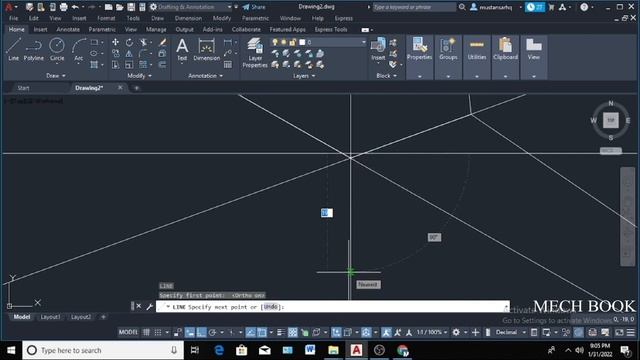Image resolution: width=640 pixels, height=360 pixels.
Task: Choose the Rotate tool in Modify panel
Action: click(x=129, y=42)
